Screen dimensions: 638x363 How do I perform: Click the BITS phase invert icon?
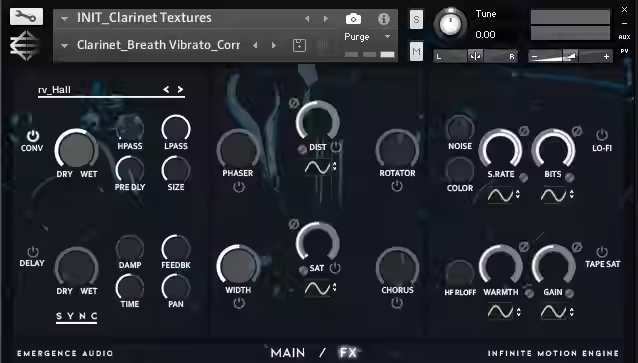(x=577, y=131)
